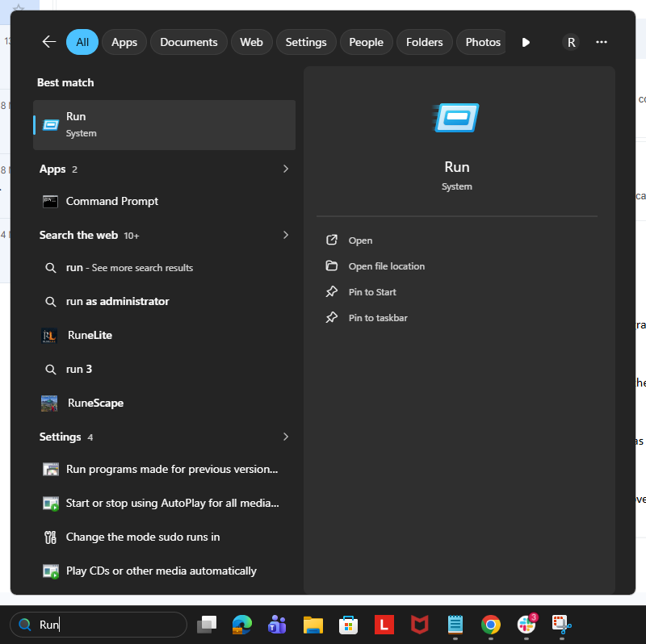
Task: Open the R user account icon
Action: [571, 42]
